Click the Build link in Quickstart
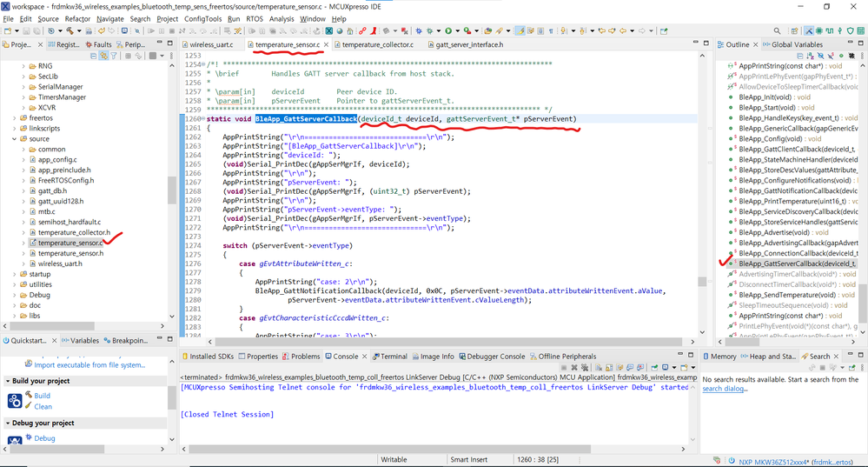This screenshot has height=467, width=868. (x=42, y=396)
